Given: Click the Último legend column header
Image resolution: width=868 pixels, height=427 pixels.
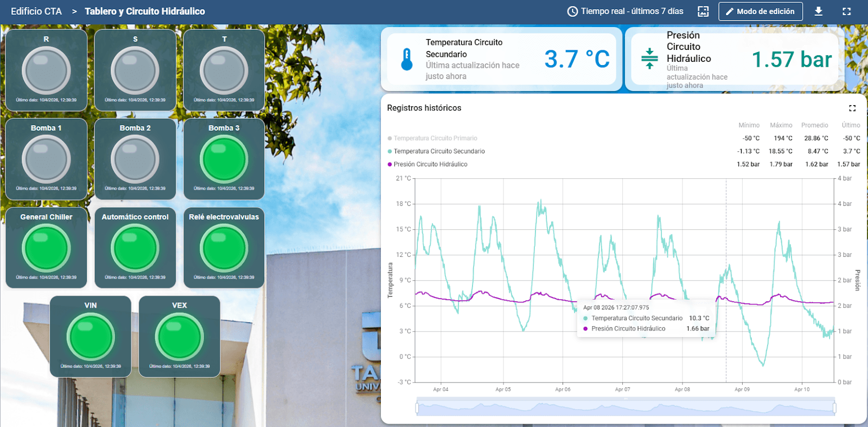Looking at the screenshot, I should pyautogui.click(x=851, y=125).
